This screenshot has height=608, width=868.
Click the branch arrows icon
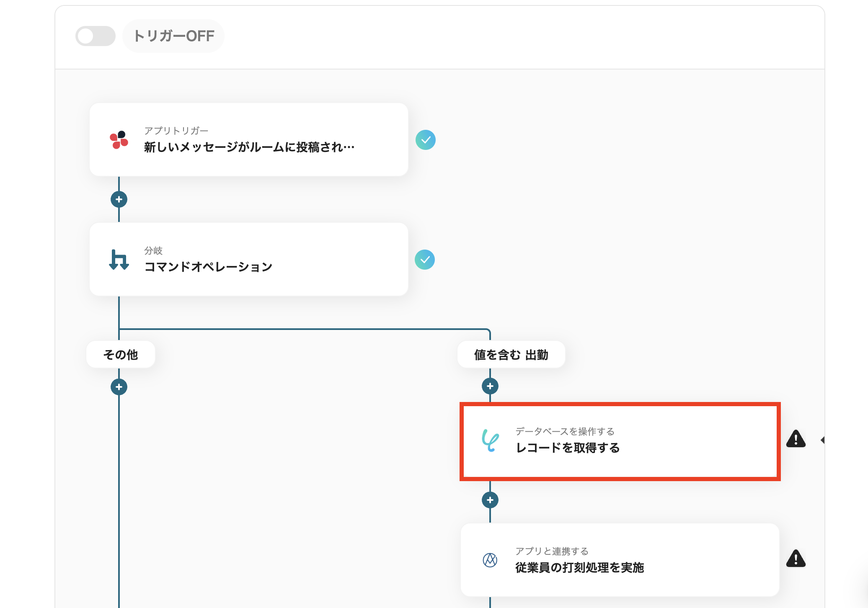click(x=119, y=260)
